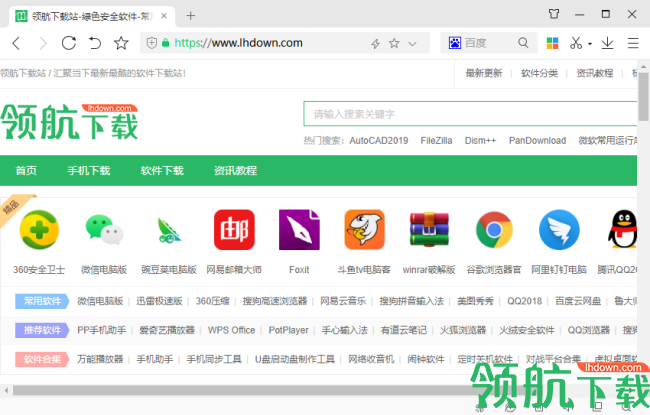Click the 软件合集 pink category tag
650x415 pixels.
43,359
